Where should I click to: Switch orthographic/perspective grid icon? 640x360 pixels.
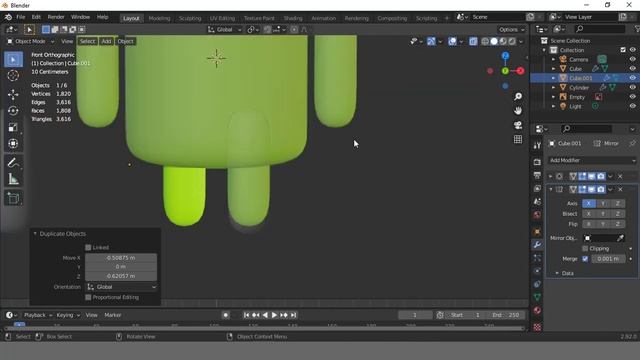pyautogui.click(x=518, y=139)
